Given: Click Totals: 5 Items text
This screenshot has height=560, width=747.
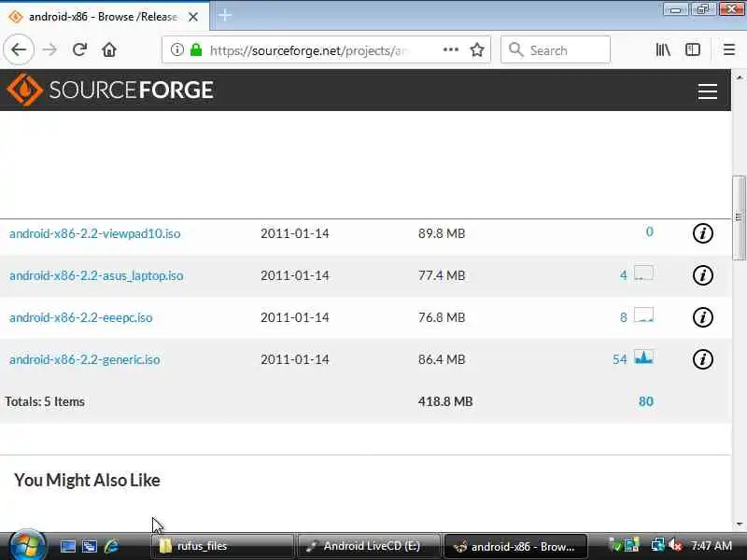Looking at the screenshot, I should tap(45, 401).
